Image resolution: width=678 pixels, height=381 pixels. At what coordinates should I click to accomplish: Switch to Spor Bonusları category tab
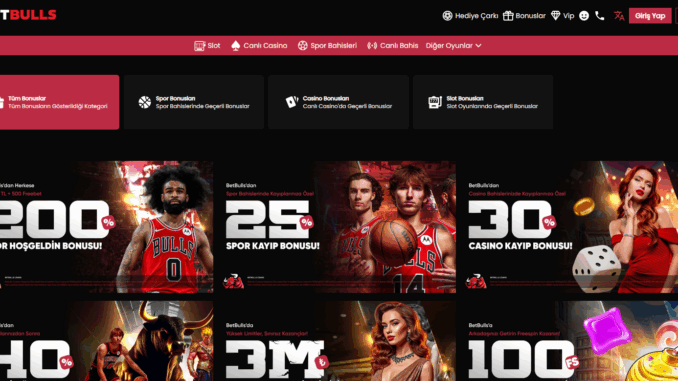194,102
